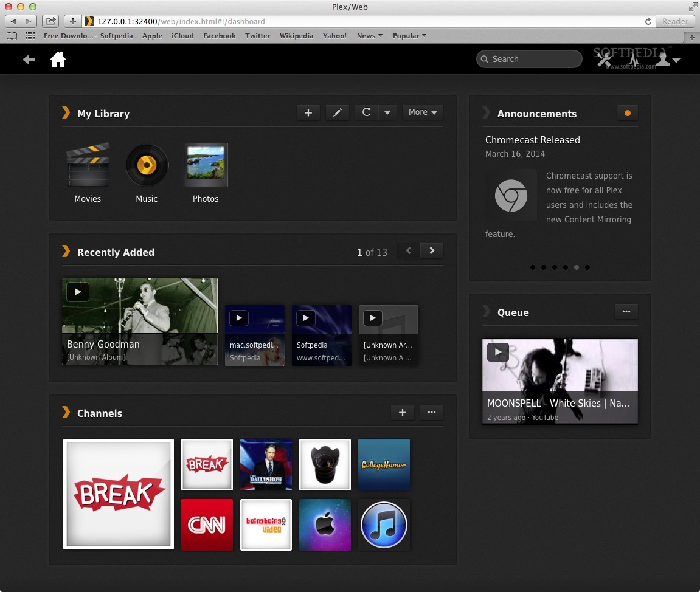The width and height of the screenshot is (700, 592).
Task: Play the Softpedia www.softpedia item
Action: click(x=306, y=318)
